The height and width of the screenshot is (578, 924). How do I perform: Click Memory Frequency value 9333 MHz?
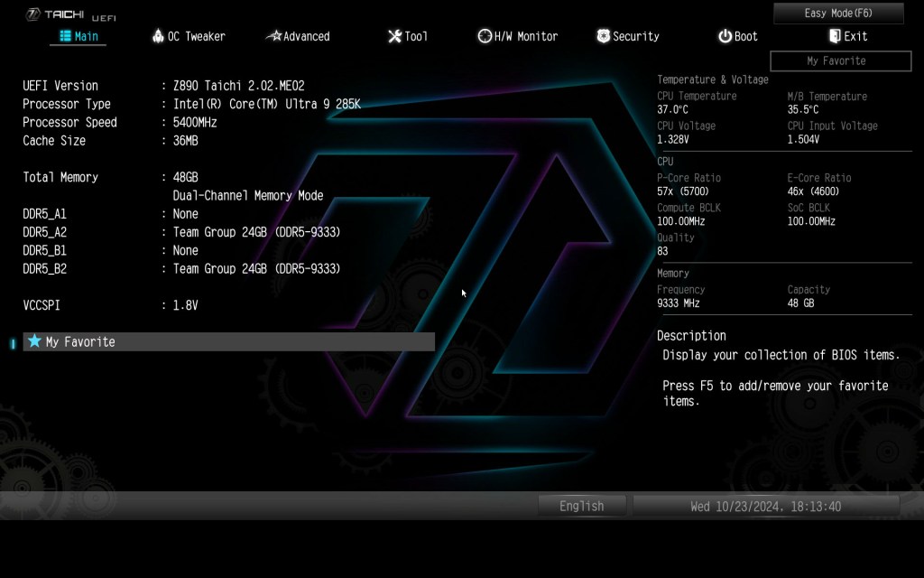tap(679, 303)
